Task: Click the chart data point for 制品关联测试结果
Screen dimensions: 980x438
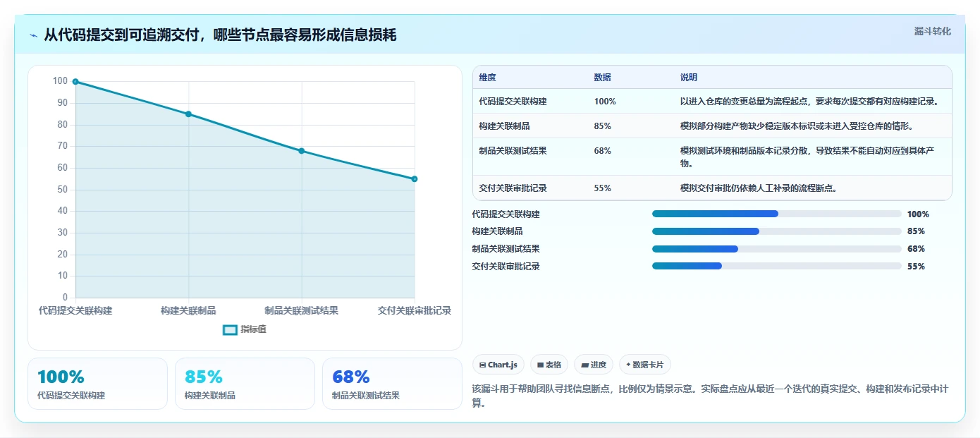Action: 302,151
